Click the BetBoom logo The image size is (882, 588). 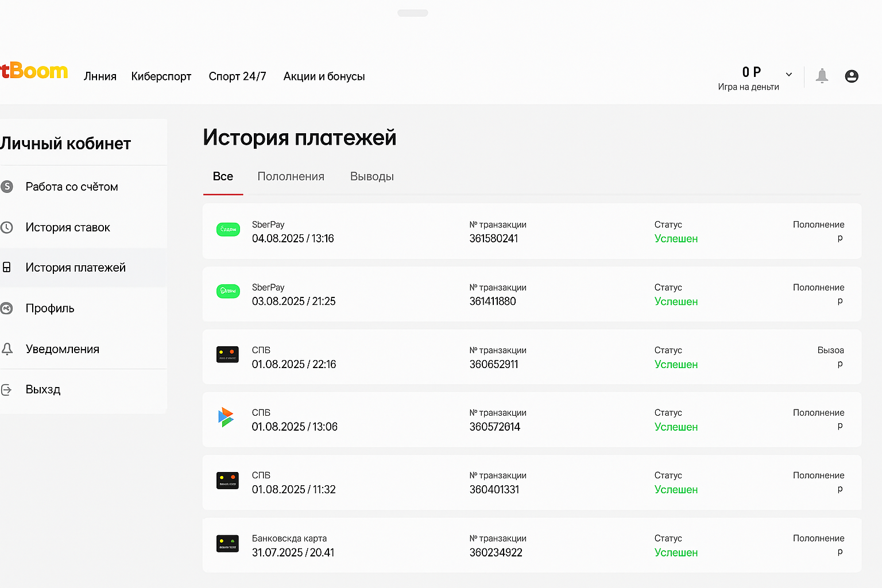tap(34, 71)
